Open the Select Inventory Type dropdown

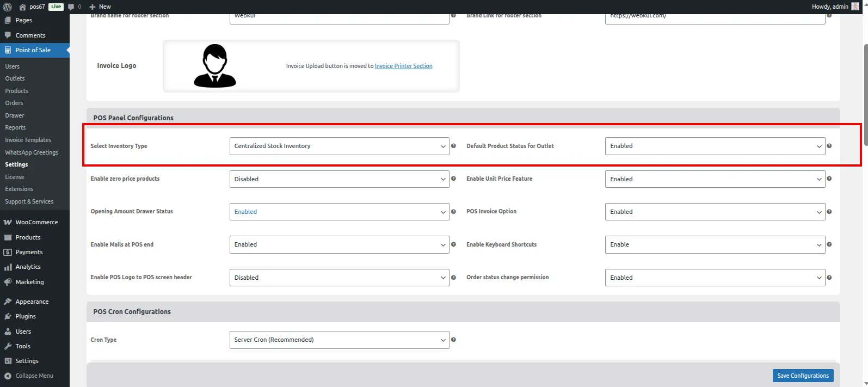pos(339,146)
